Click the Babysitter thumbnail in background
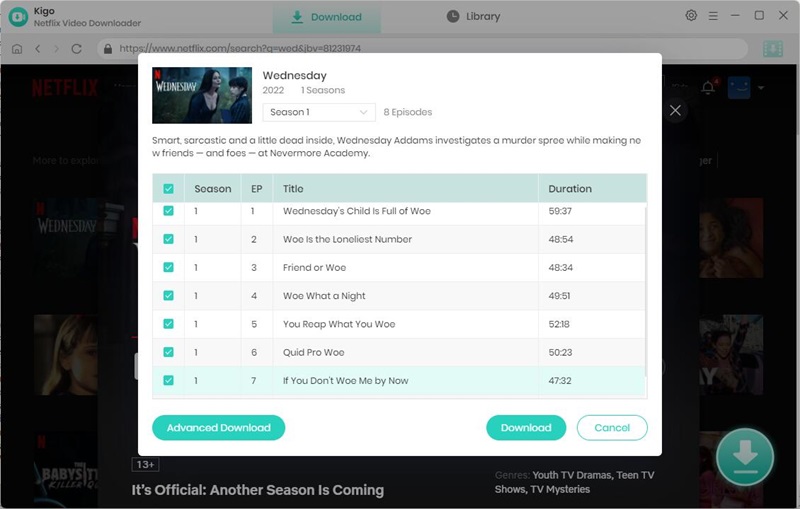 coord(67,469)
